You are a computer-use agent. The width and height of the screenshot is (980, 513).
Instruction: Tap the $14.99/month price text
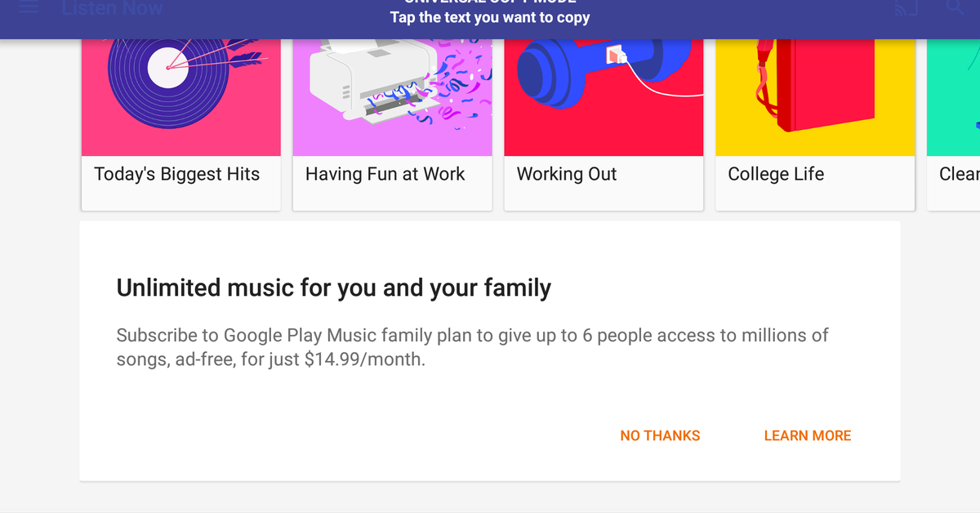pos(364,359)
